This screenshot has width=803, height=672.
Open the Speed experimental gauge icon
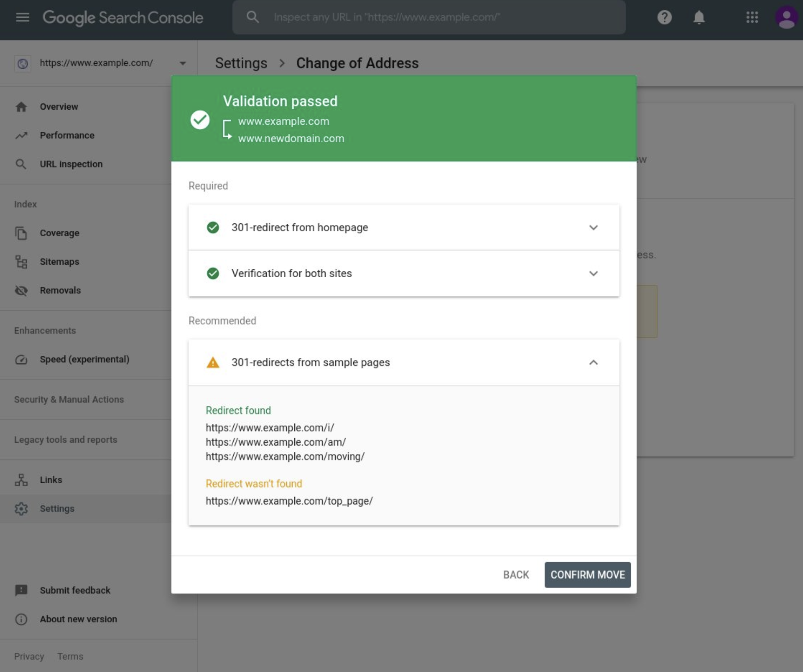tap(21, 359)
